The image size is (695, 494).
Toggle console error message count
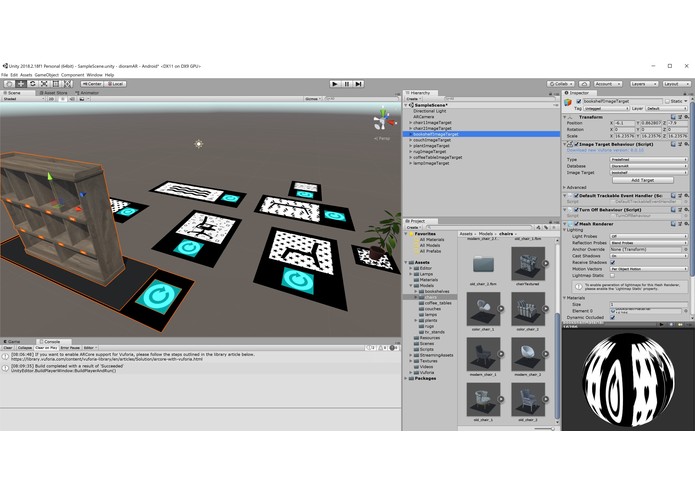[x=392, y=348]
